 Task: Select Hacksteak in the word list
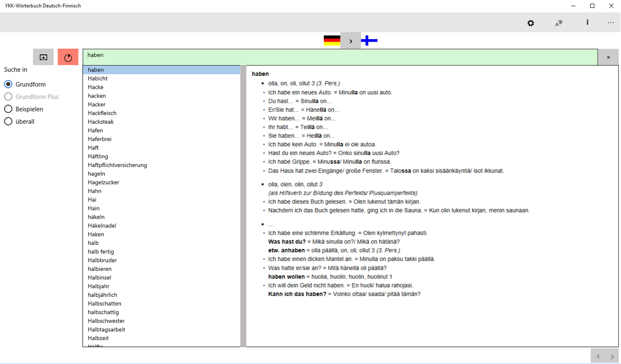(x=162, y=122)
